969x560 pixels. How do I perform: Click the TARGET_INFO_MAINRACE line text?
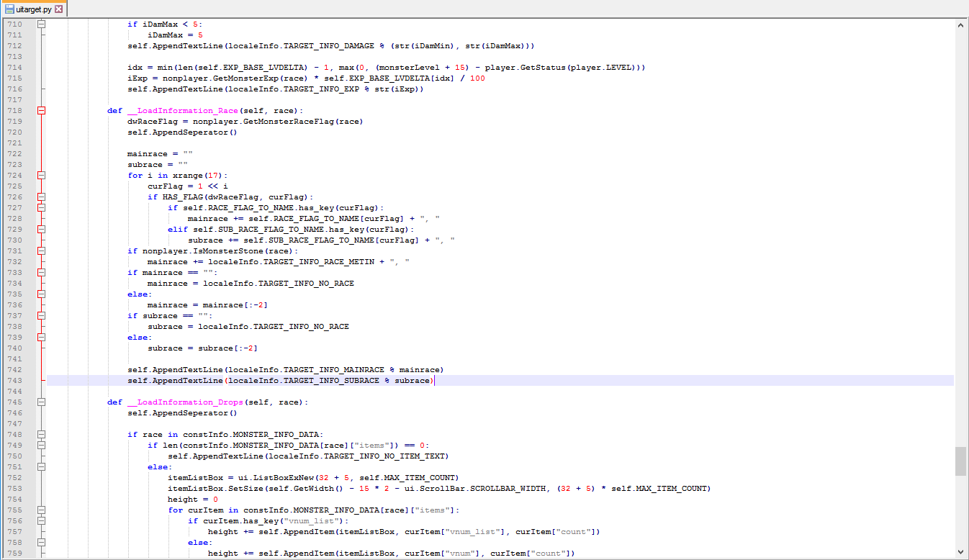(285, 370)
